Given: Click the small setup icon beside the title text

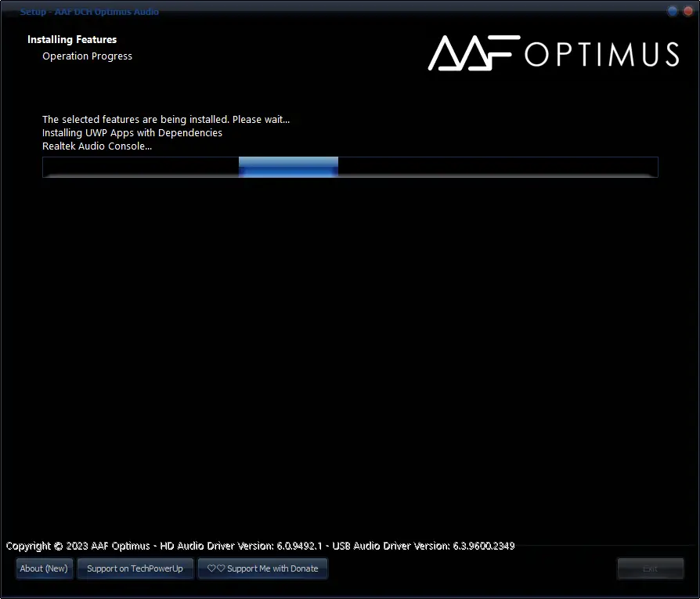Looking at the screenshot, I should tap(11, 11).
